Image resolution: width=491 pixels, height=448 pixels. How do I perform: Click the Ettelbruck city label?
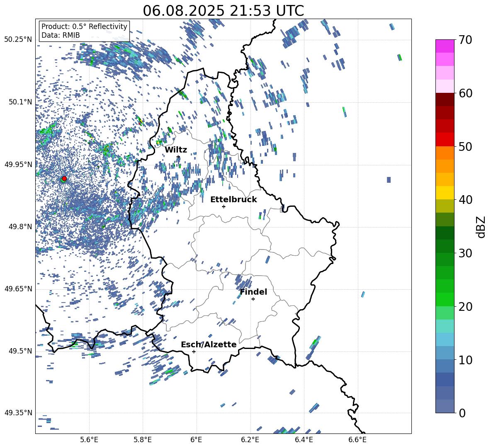click(x=233, y=199)
